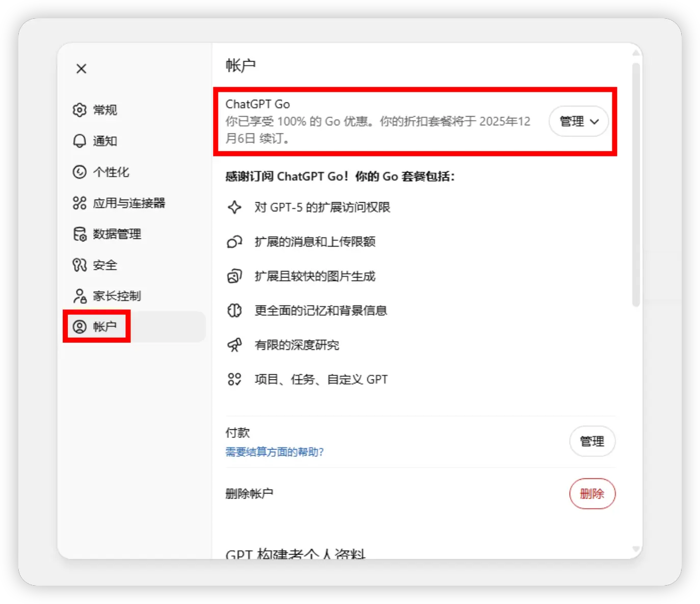This screenshot has width=700, height=604.
Task: Click the 安全 security keys icon
Action: [x=79, y=265]
